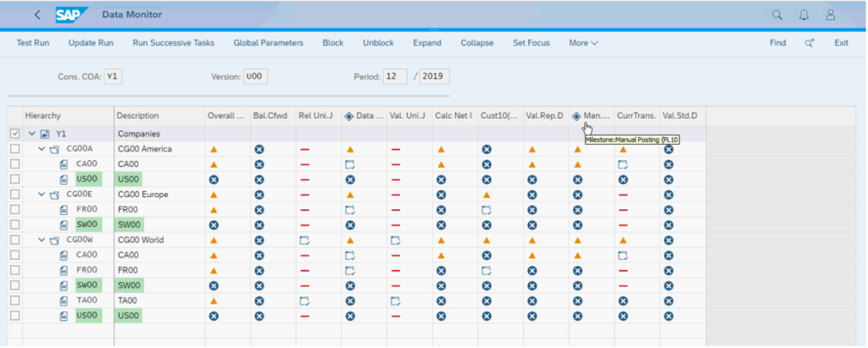Click Set Focus button
Image resolution: width=868 pixels, height=348 pixels.
531,42
